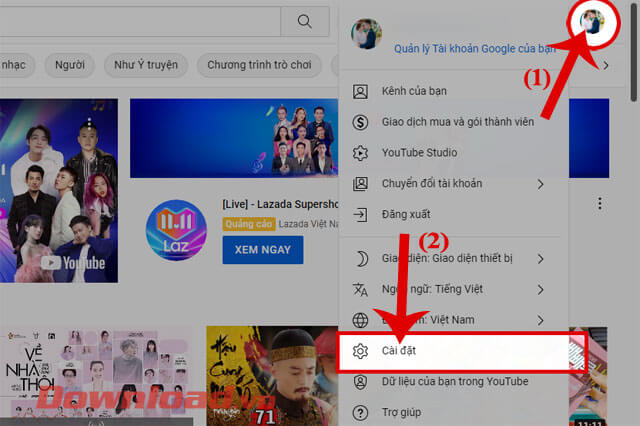Select the 'Như Ý truyện' filter chip
The width and height of the screenshot is (640, 426).
click(146, 65)
